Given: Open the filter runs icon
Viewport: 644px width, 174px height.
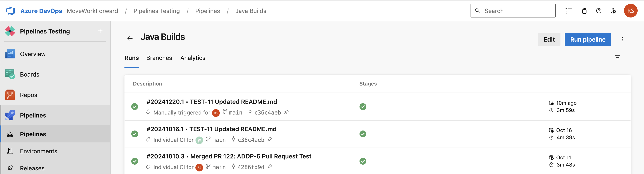Looking at the screenshot, I should click(x=617, y=58).
